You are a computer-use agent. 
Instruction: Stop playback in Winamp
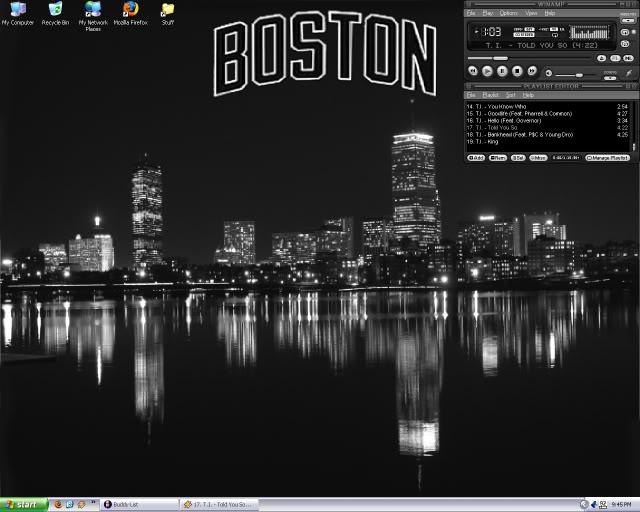coord(517,71)
